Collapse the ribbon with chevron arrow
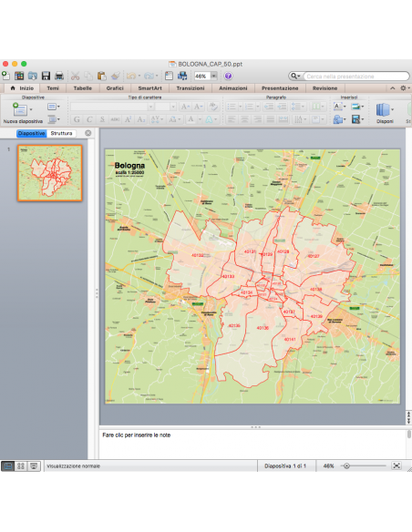Image resolution: width=412 pixels, height=532 pixels. 393,88
